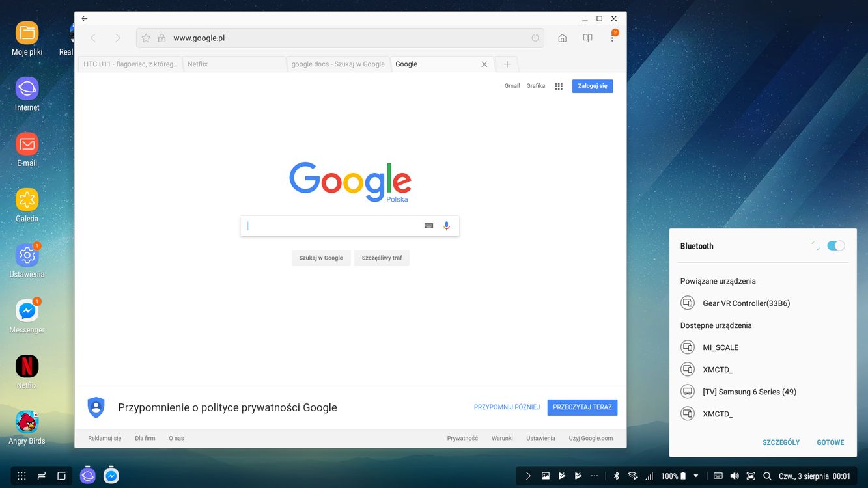Select [TV] Samsung 6 Series (49)
This screenshot has height=488, width=868.
tap(763, 392)
